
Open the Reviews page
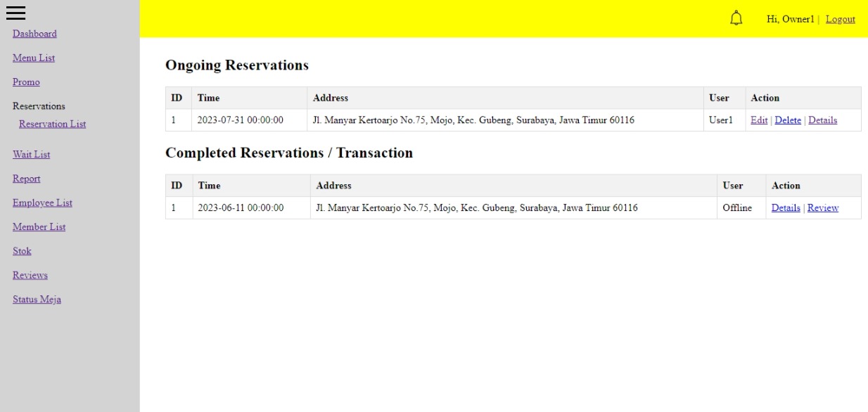(x=30, y=275)
